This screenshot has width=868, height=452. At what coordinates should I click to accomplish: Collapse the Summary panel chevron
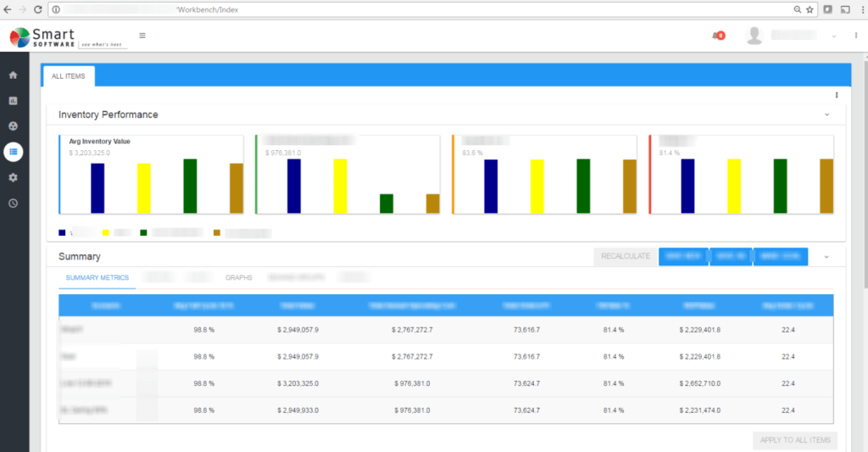(826, 257)
